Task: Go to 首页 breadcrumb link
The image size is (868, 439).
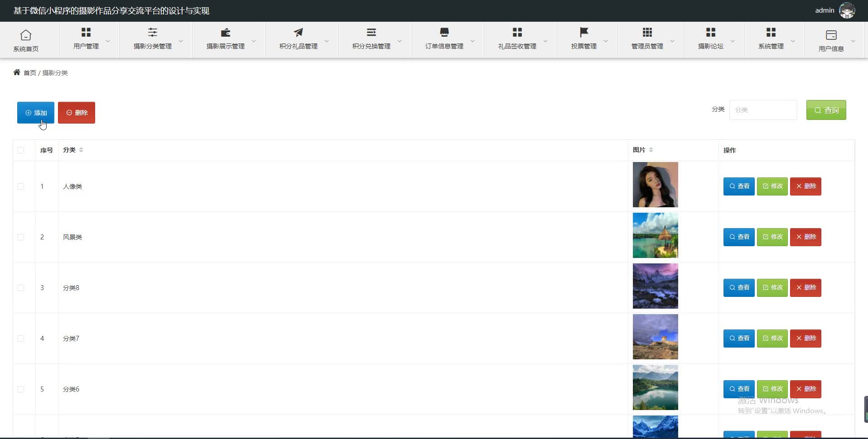Action: [30, 73]
